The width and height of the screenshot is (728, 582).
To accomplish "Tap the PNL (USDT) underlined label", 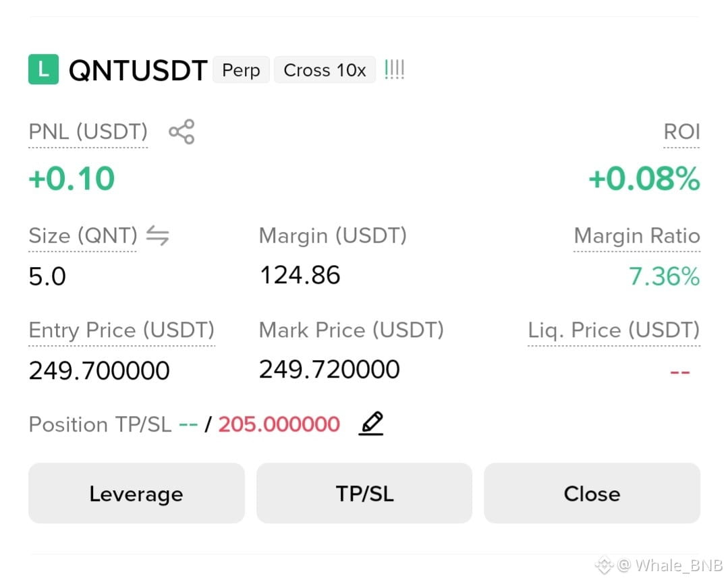I will click(x=88, y=132).
